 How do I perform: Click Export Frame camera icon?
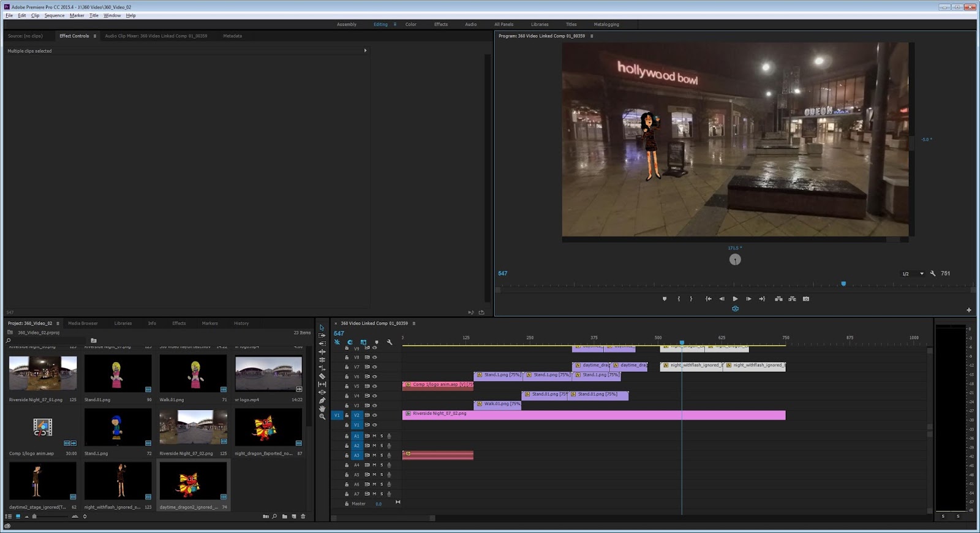coord(806,299)
